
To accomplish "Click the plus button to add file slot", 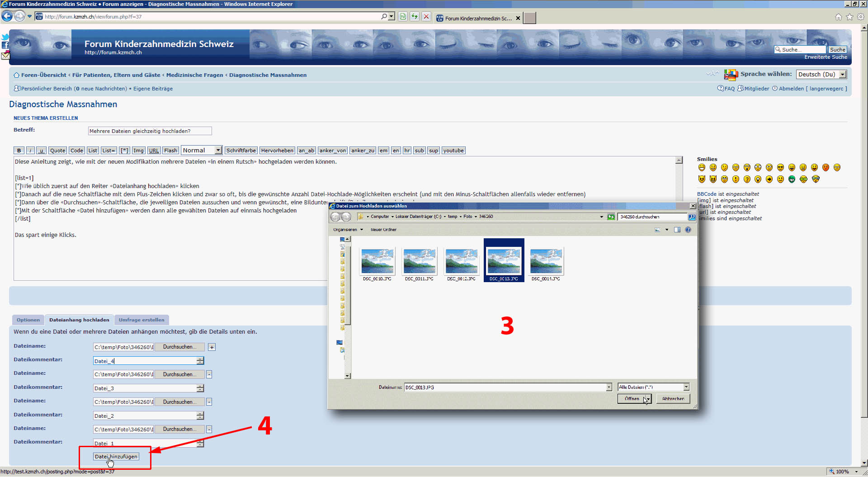I will tap(212, 347).
